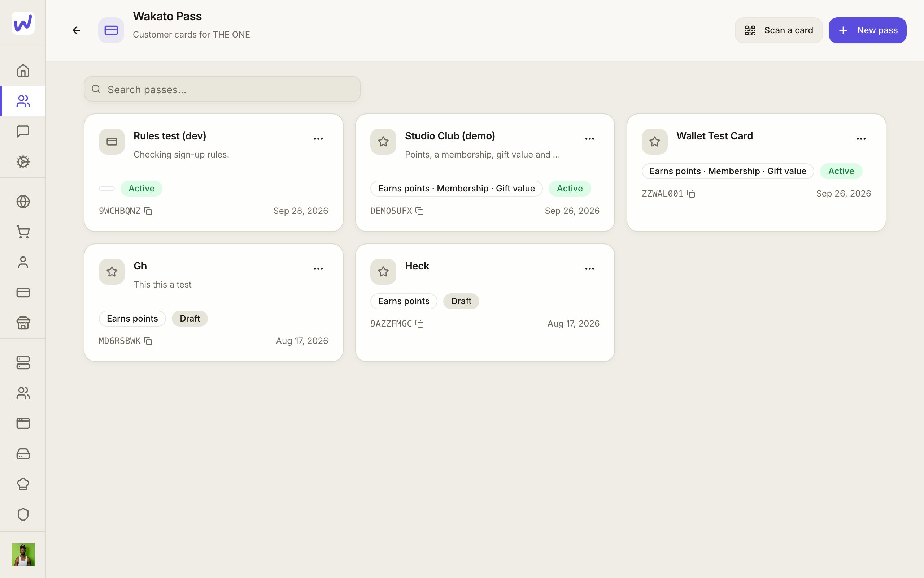Open the single person sidebar icon
Viewport: 924px width, 578px height.
coord(23,262)
